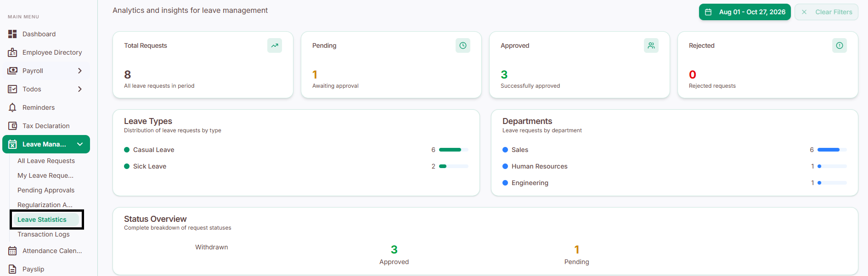This screenshot has height=276, width=868.
Task: Click the alert icon on Rejected card
Action: [x=840, y=45]
